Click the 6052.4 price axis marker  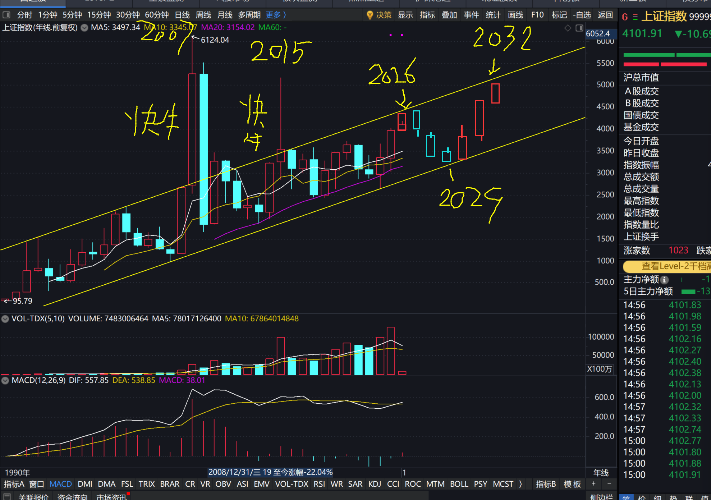click(601, 34)
